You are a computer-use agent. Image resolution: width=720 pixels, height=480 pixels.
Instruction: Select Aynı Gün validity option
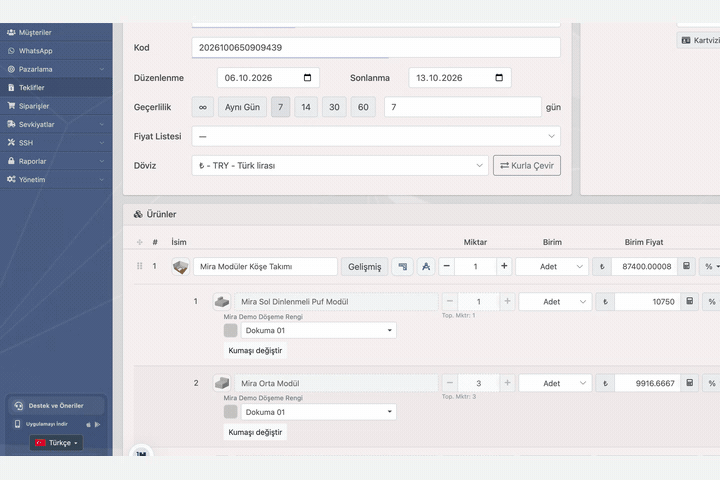(242, 107)
